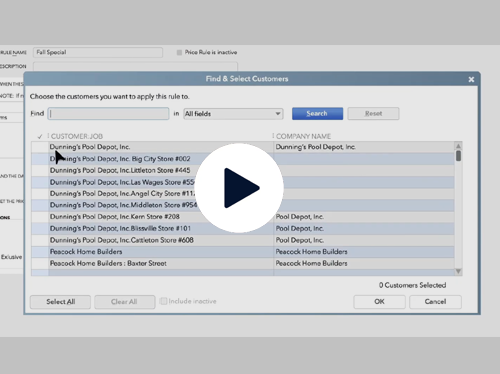The height and width of the screenshot is (374, 500).
Task: Click the Cancel button
Action: [x=435, y=302]
